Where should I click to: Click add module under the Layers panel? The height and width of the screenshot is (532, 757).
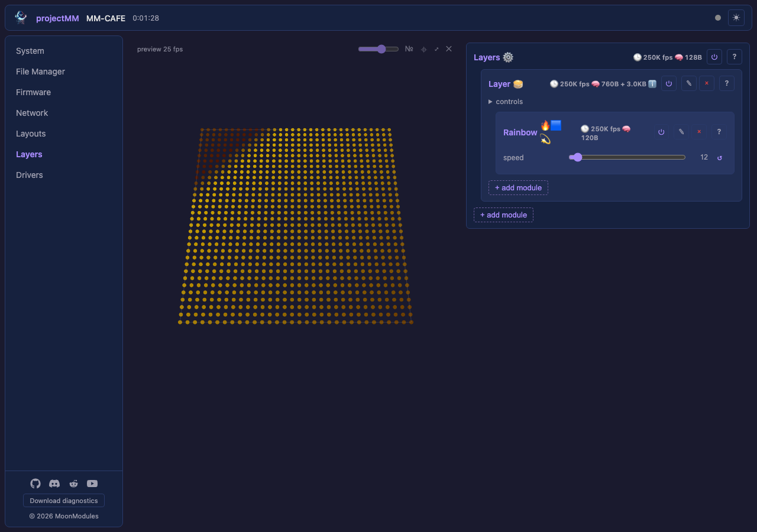[503, 215]
